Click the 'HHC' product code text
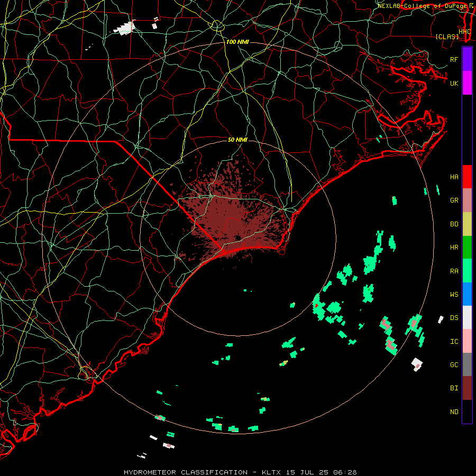Image resolution: width=476 pixels, height=476 pixels. 464,32
